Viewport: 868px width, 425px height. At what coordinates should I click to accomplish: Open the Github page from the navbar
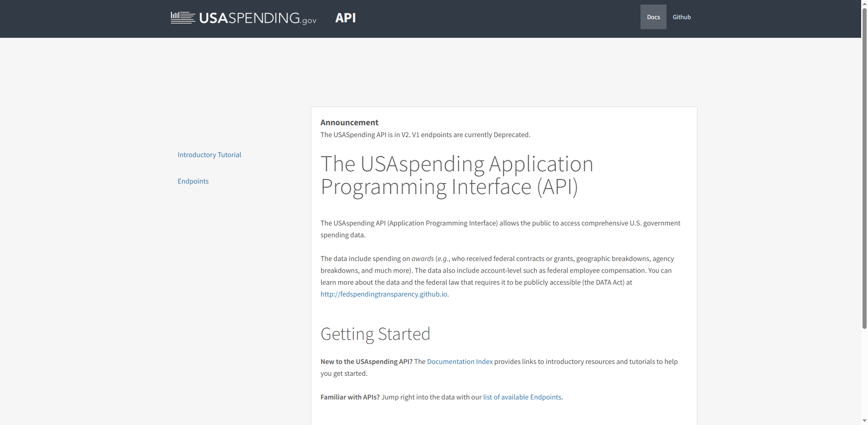(682, 17)
